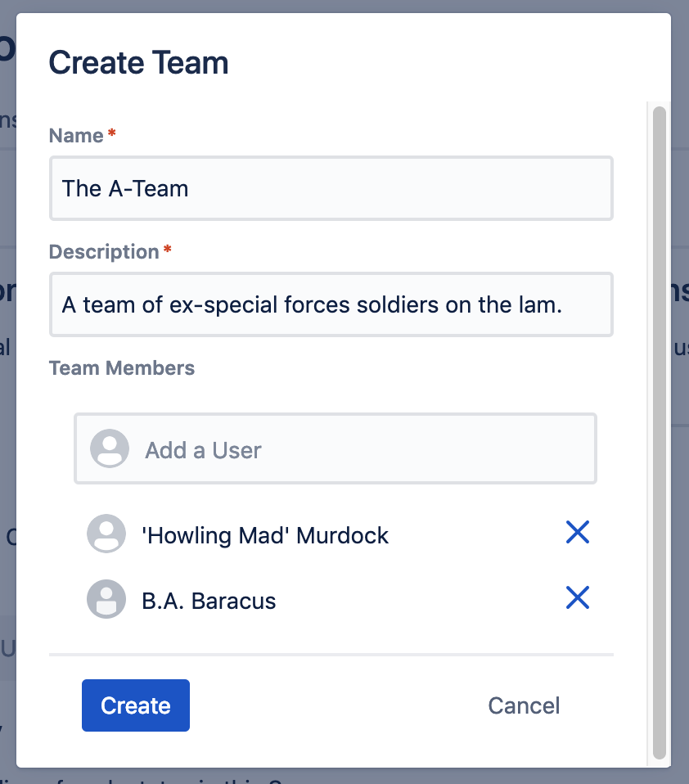Select the B.A. Baracus member name

coord(209,601)
